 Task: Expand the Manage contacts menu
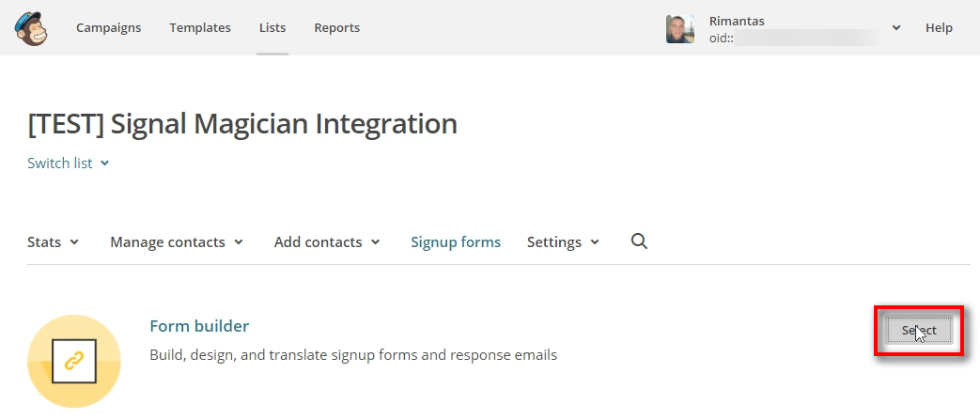click(177, 241)
